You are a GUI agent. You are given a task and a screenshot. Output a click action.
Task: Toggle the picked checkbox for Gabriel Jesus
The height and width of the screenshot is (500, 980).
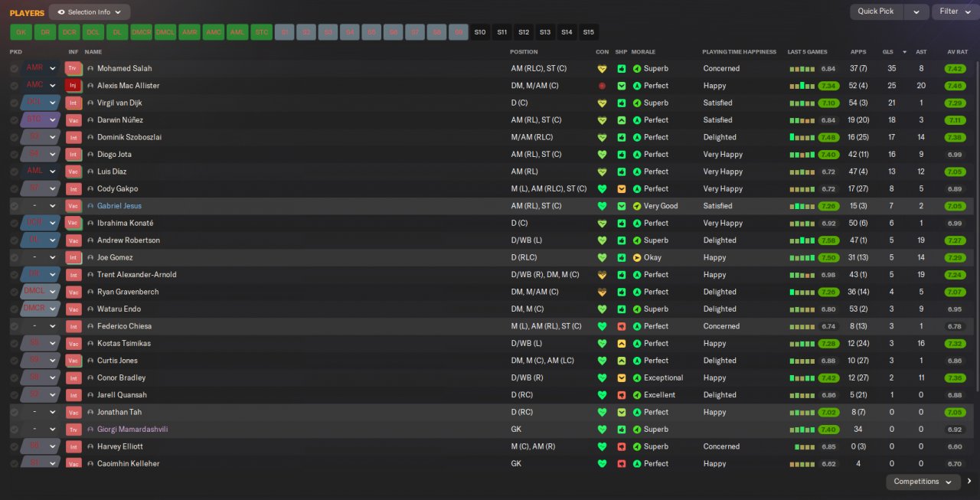tap(14, 206)
